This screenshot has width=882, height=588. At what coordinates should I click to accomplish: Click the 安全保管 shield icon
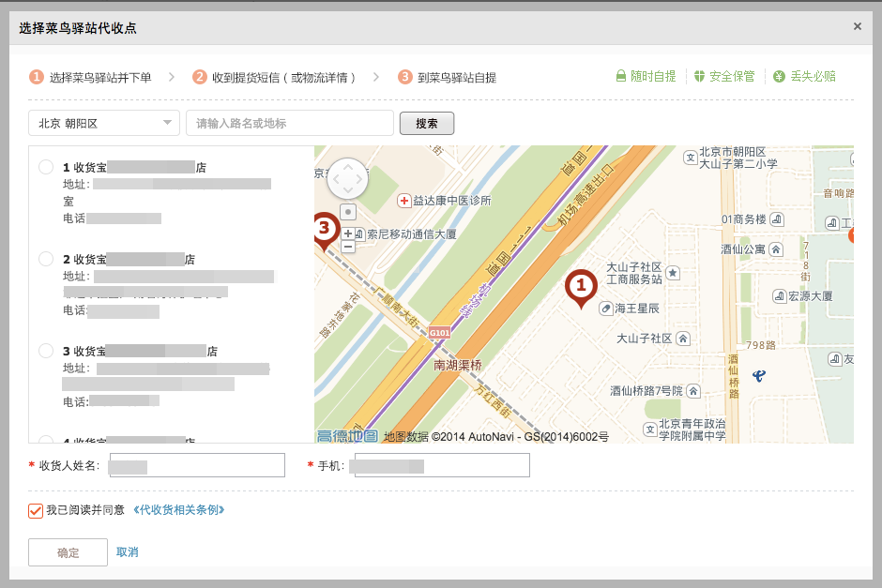click(x=699, y=77)
